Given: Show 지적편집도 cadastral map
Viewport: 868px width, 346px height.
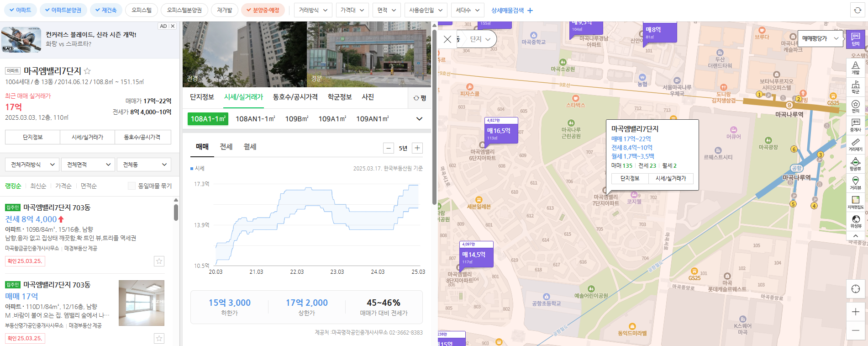Looking at the screenshot, I should click(855, 202).
